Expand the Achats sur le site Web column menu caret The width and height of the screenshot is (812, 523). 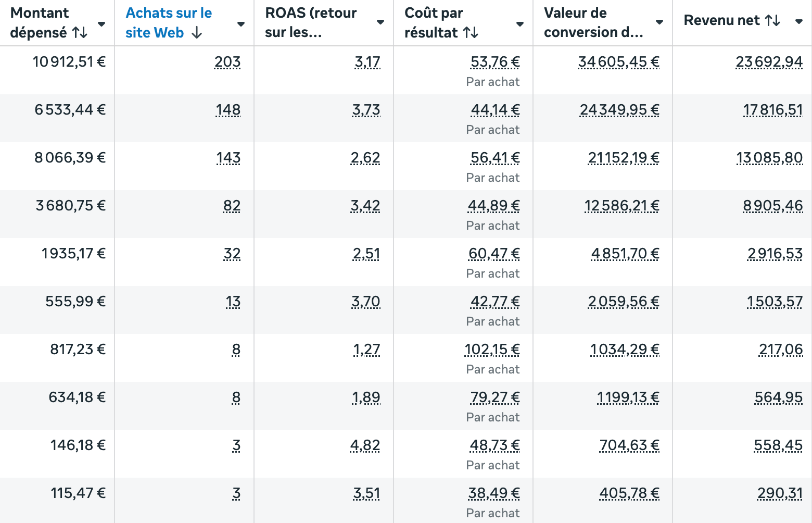coord(241,24)
